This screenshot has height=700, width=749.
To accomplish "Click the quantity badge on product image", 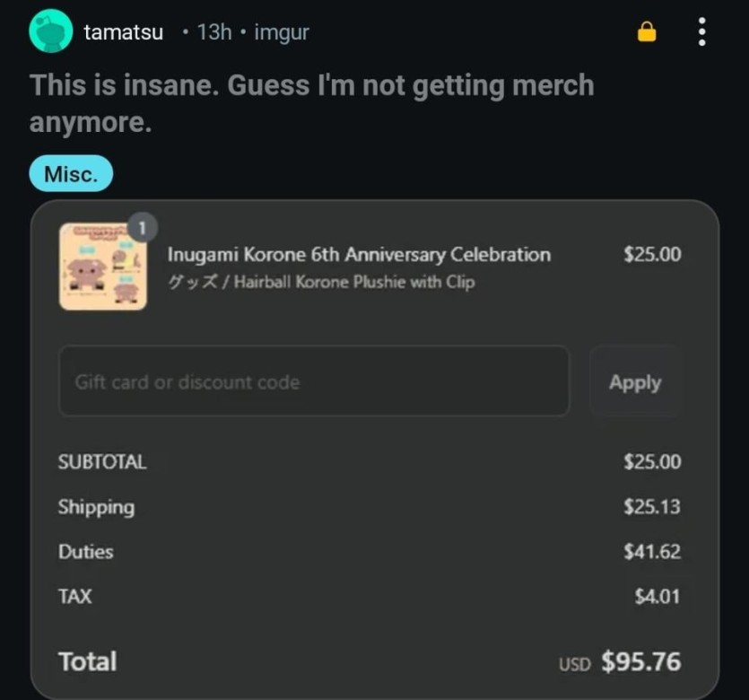I will (142, 225).
